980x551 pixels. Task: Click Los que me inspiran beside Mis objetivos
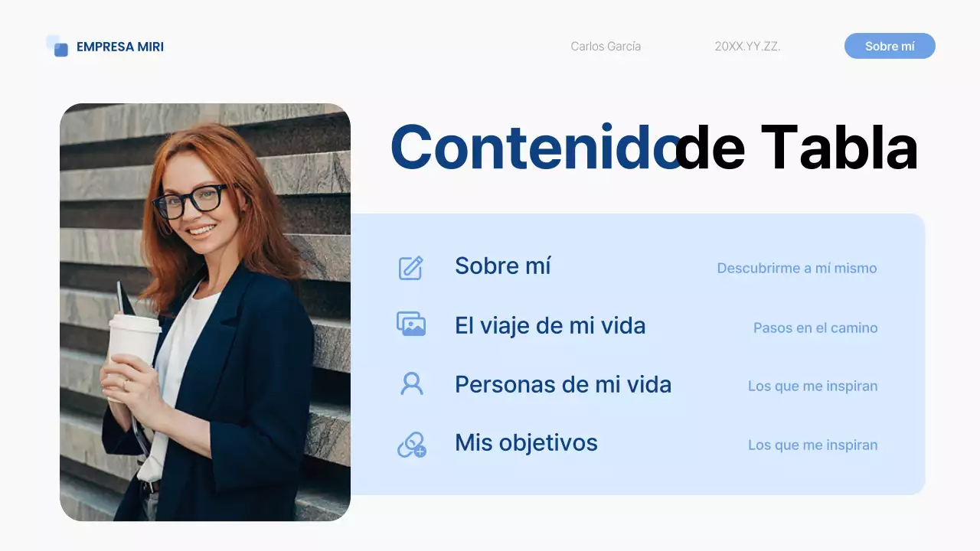pyautogui.click(x=813, y=445)
